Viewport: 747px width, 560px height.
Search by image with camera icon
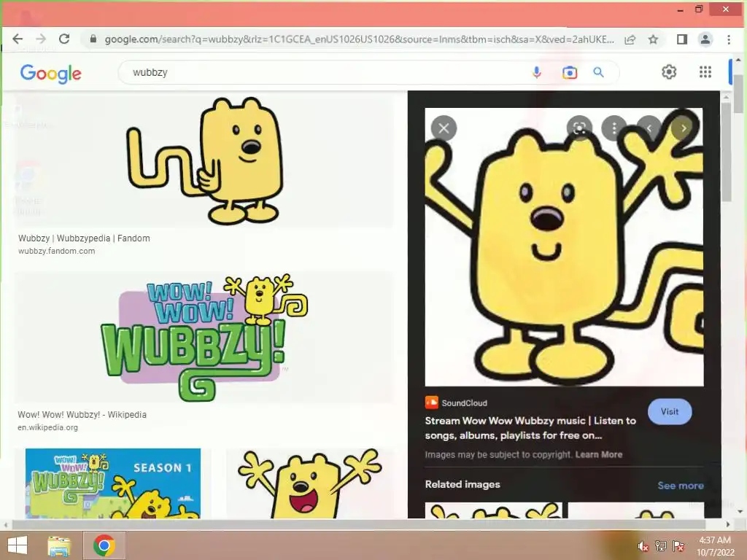(x=569, y=72)
